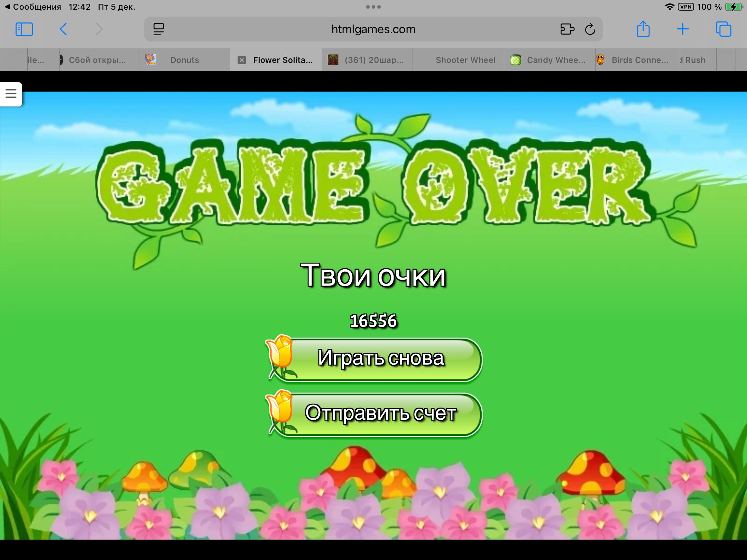Switch to the Birds Connect tab
Screen dimensions: 747x560
(x=639, y=60)
